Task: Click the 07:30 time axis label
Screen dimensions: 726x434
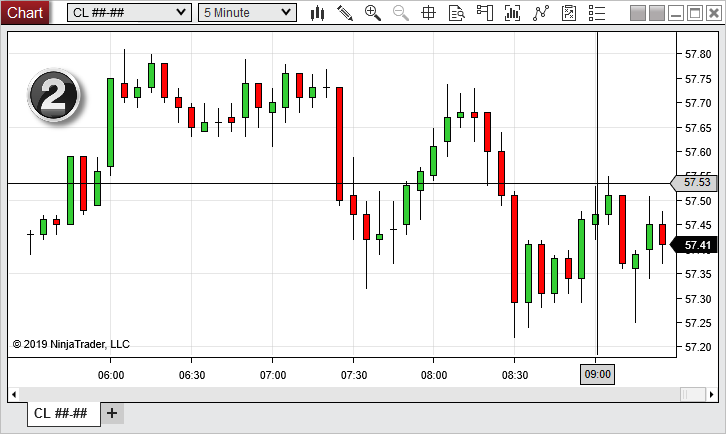Action: click(354, 375)
